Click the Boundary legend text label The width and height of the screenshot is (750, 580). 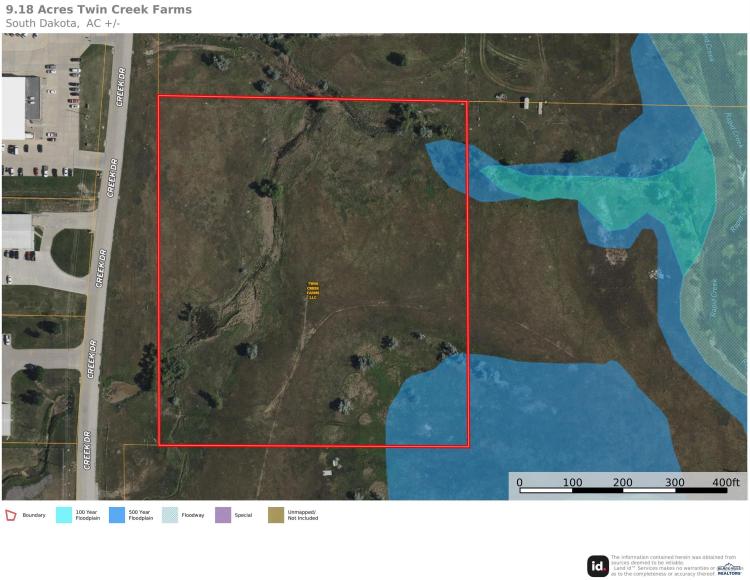pyautogui.click(x=35, y=515)
